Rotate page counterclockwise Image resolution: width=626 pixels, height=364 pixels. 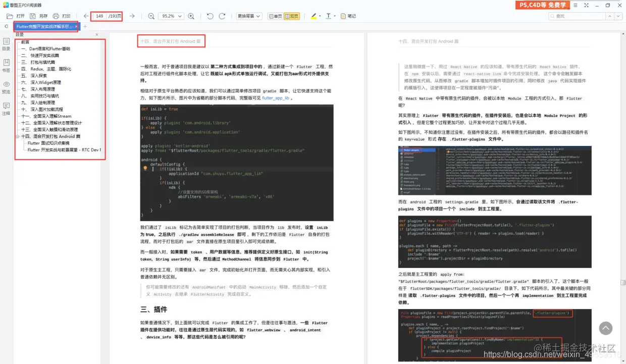point(210,16)
